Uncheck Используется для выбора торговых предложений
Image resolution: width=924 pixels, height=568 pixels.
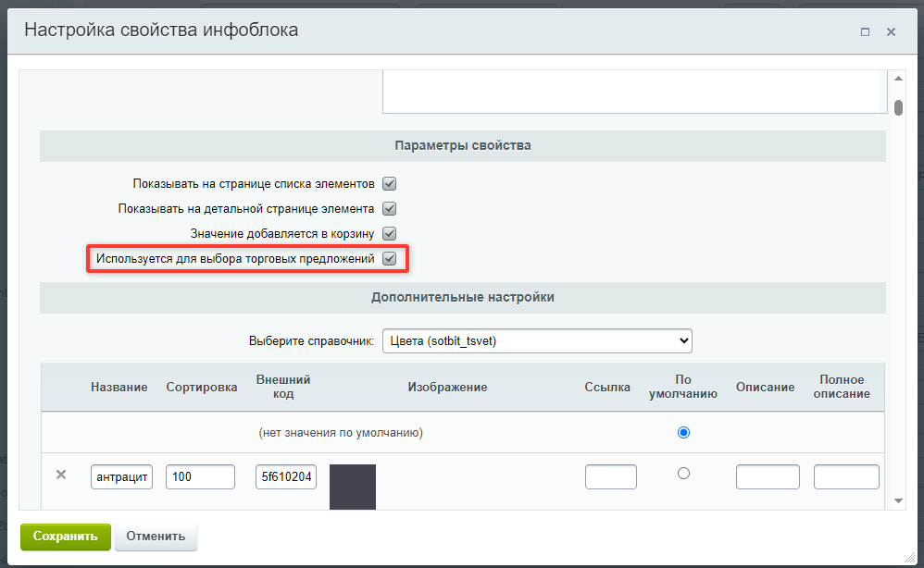pos(389,258)
